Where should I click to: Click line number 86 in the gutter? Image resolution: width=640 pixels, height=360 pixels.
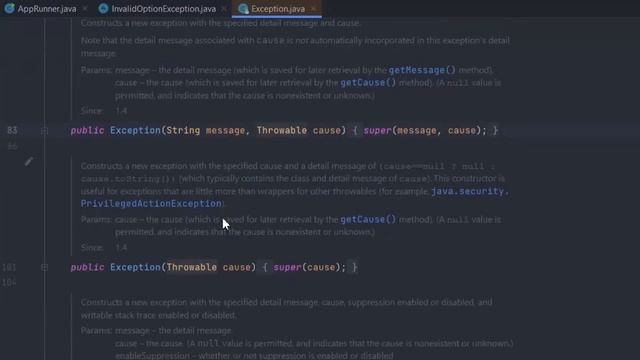(x=12, y=146)
